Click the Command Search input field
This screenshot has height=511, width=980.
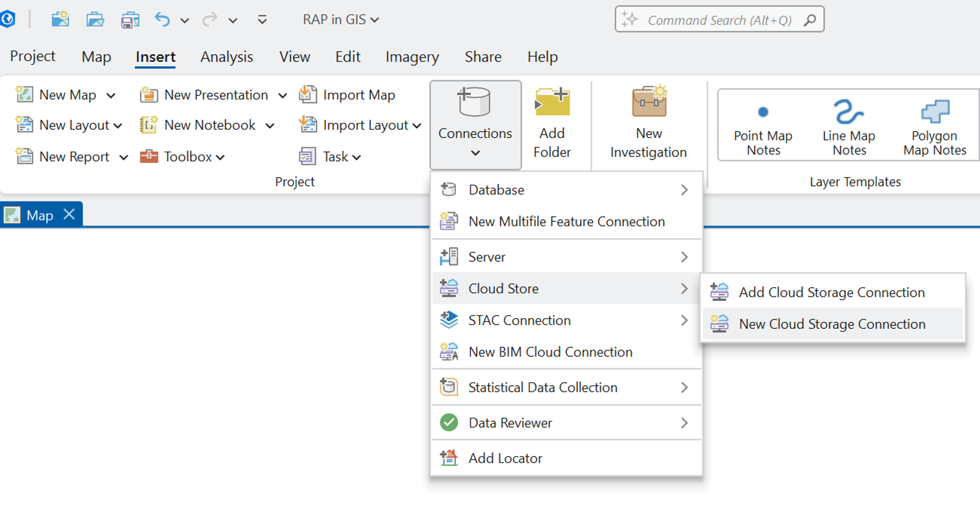click(719, 20)
